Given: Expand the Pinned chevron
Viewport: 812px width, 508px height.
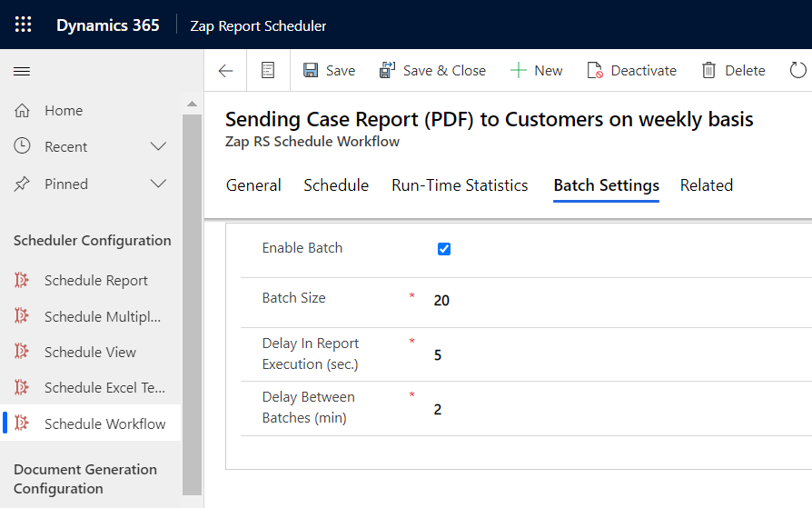Looking at the screenshot, I should coord(158,184).
